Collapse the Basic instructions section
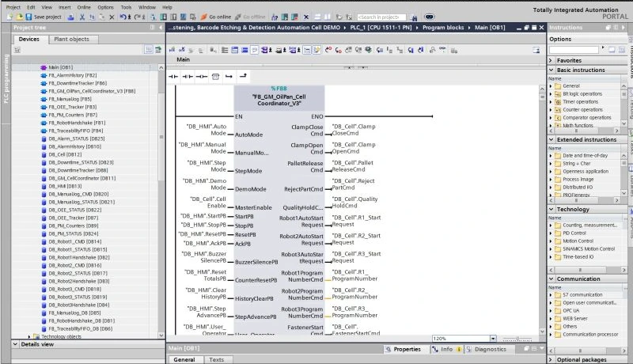 pos(551,70)
